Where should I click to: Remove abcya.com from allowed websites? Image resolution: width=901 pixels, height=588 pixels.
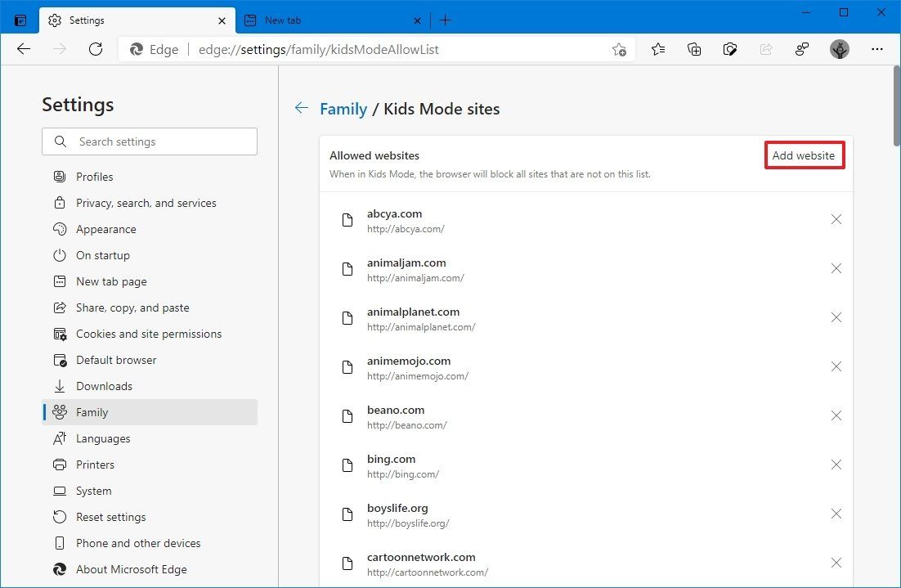(x=836, y=219)
